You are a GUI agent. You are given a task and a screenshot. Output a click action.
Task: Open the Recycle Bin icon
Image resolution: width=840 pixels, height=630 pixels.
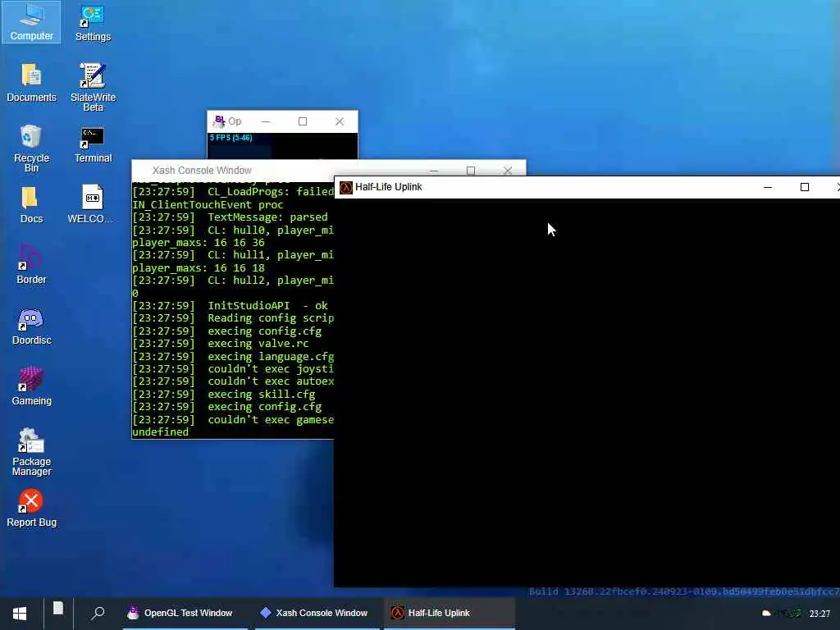[x=31, y=148]
